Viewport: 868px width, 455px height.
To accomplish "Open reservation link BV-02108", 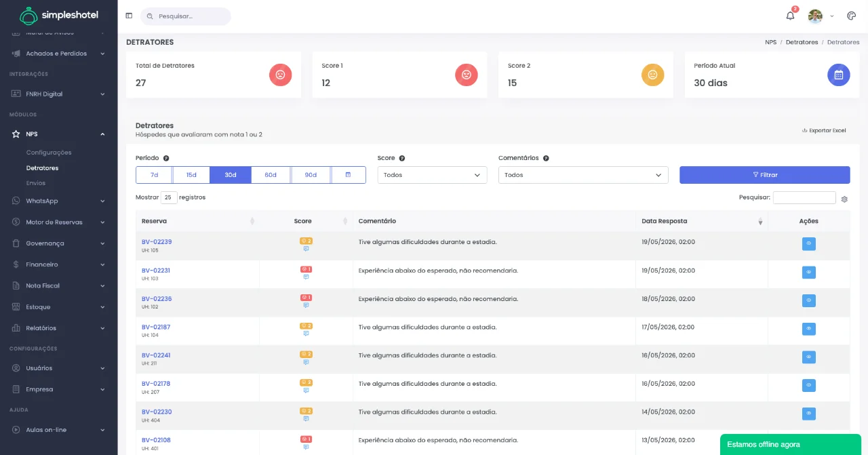I will tap(156, 440).
